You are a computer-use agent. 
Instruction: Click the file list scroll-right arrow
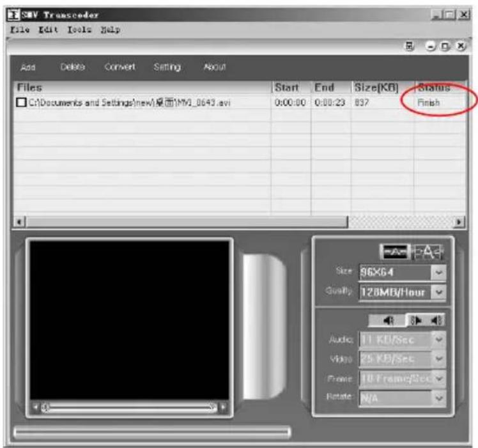(x=459, y=222)
